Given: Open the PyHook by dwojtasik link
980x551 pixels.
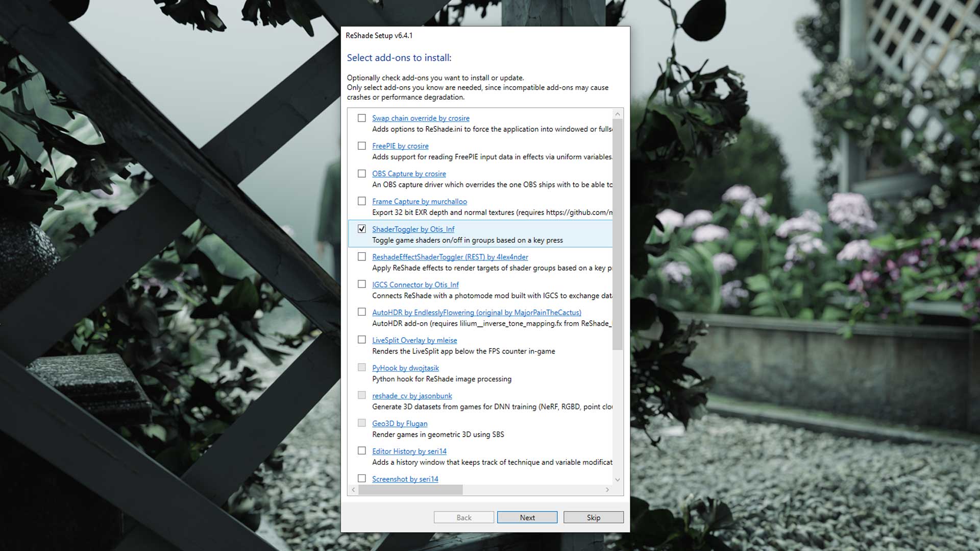Looking at the screenshot, I should [x=405, y=368].
